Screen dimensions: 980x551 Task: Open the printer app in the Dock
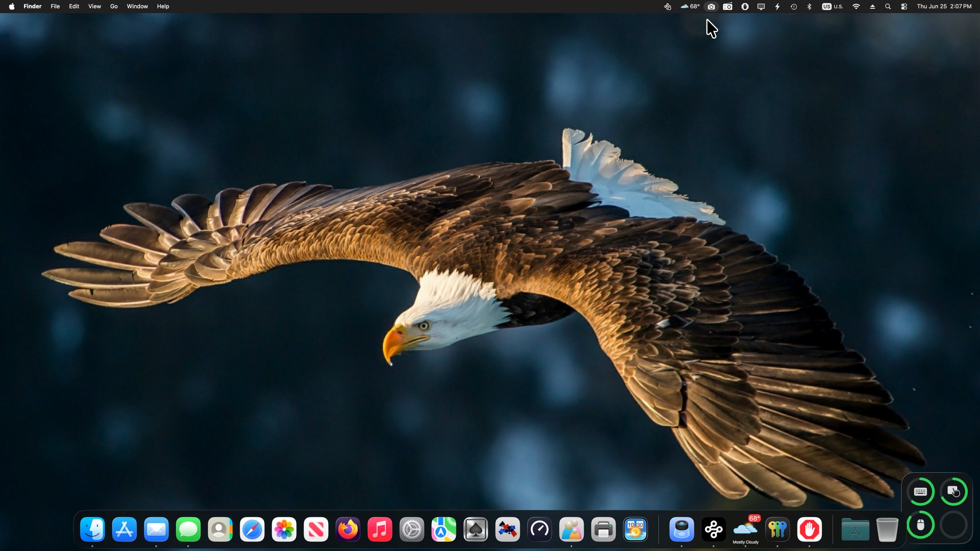coord(603,529)
